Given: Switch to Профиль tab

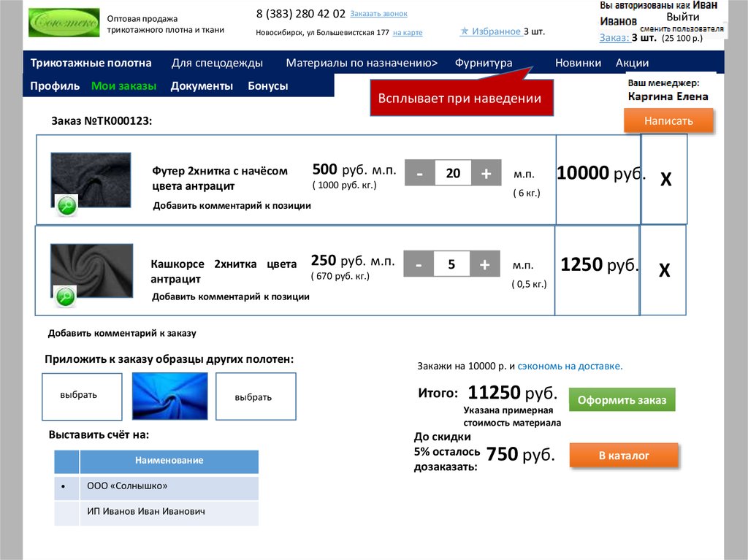Looking at the screenshot, I should point(55,86).
